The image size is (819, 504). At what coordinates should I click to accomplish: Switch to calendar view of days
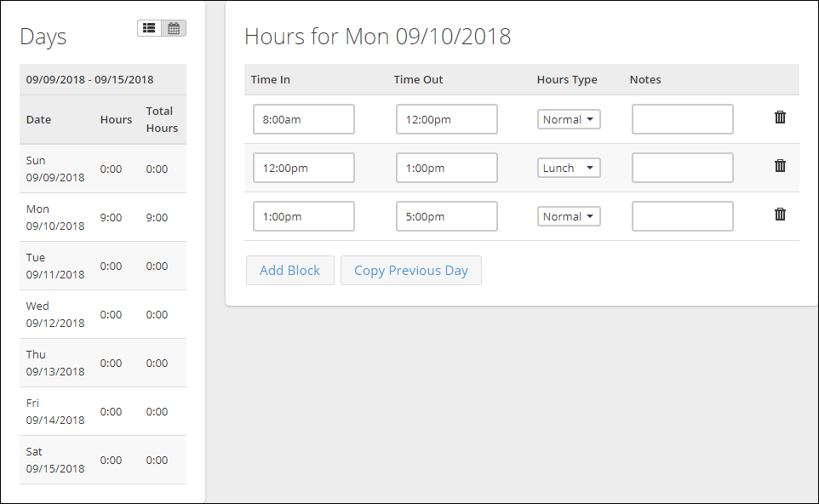click(x=174, y=28)
